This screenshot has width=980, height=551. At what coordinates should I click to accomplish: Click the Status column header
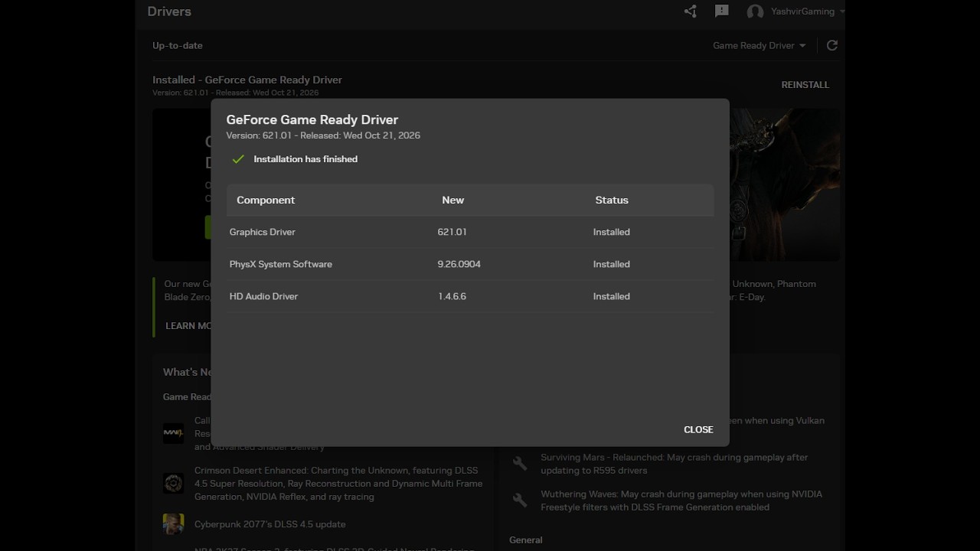click(x=612, y=200)
